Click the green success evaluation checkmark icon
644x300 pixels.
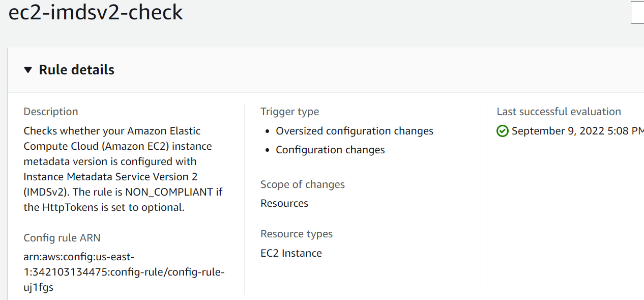tap(502, 131)
